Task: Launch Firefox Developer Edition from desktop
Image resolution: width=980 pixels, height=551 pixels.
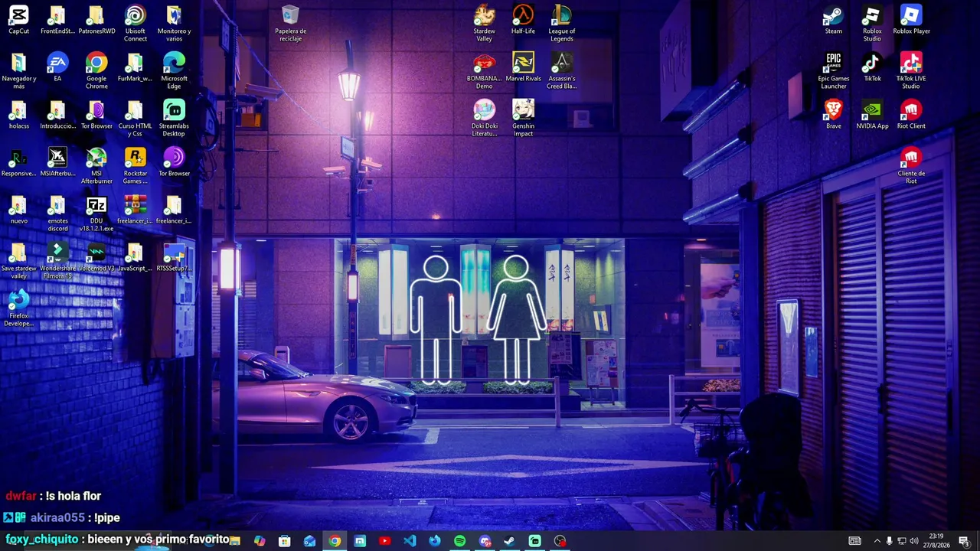Action: tap(18, 308)
